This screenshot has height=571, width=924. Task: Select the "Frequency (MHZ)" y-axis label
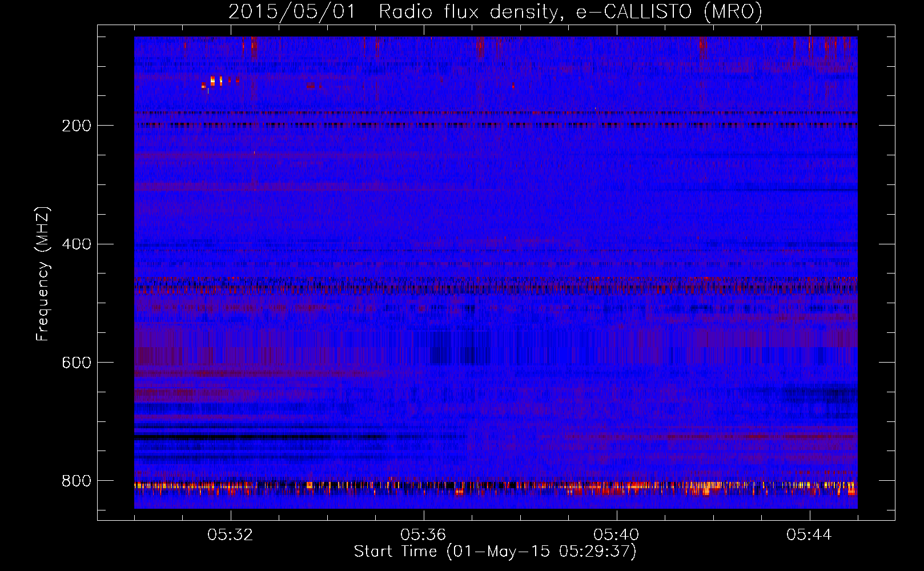pyautogui.click(x=43, y=274)
